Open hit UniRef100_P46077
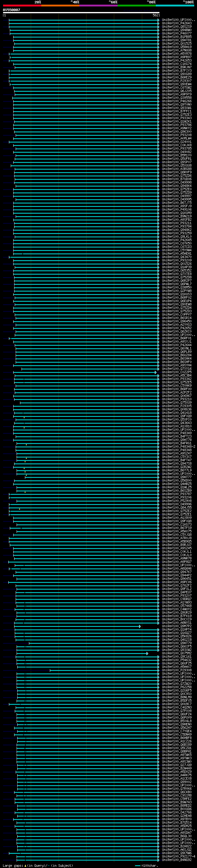The width and height of the screenshot is (197, 868). 176,33
